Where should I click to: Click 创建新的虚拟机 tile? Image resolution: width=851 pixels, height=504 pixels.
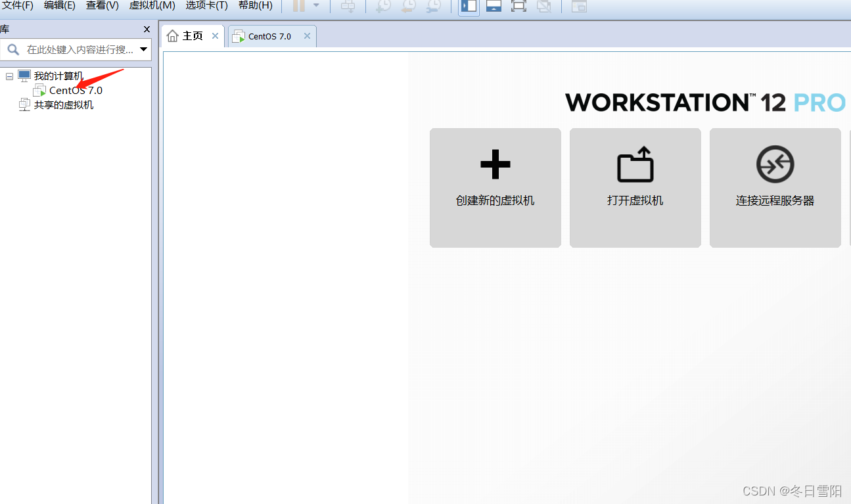[495, 188]
